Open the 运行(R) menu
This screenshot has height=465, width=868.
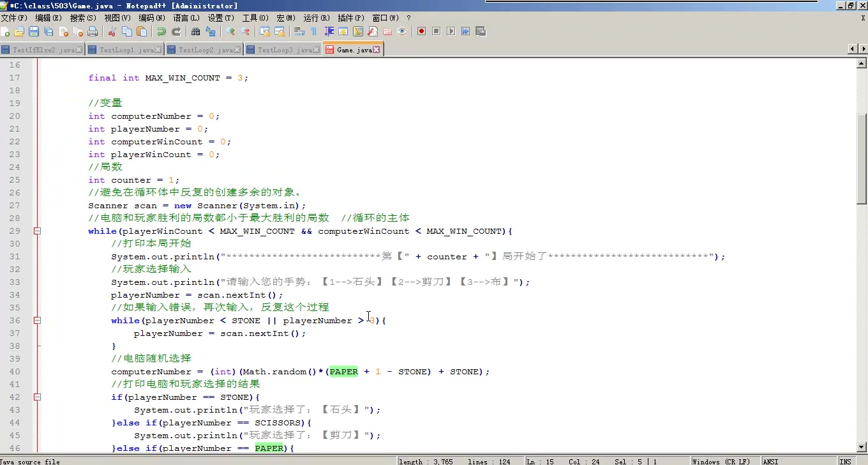click(x=317, y=18)
